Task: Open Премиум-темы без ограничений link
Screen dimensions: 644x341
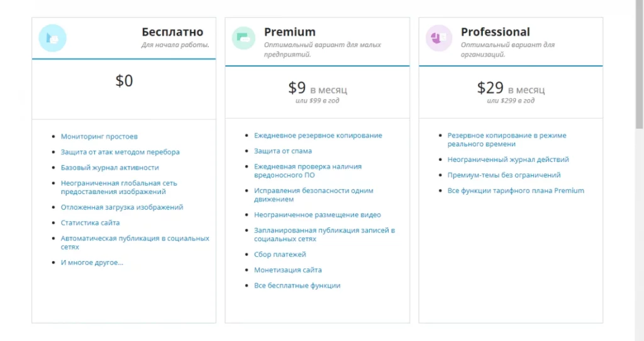Action: coord(504,175)
